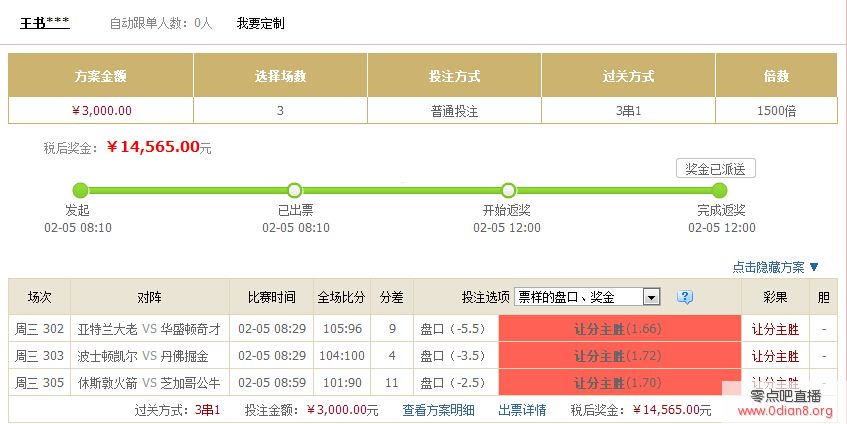Click the 奖金已派送 button
Image resolution: width=847 pixels, height=424 pixels.
click(716, 169)
